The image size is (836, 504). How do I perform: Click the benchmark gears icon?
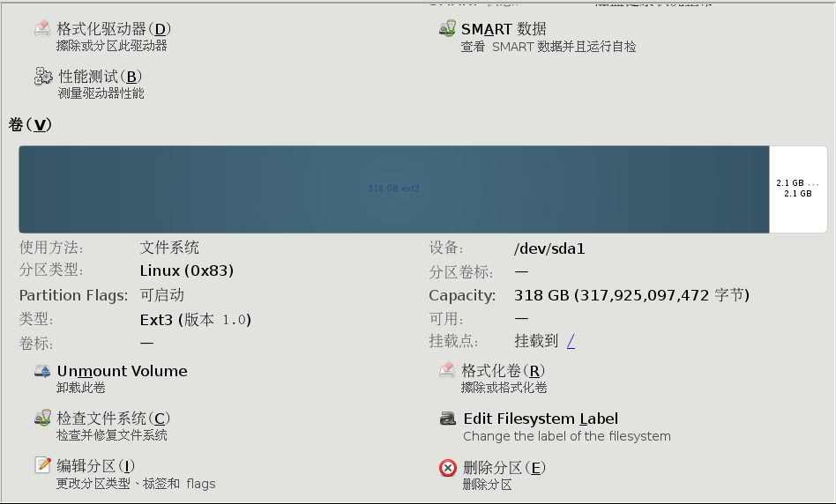point(43,76)
